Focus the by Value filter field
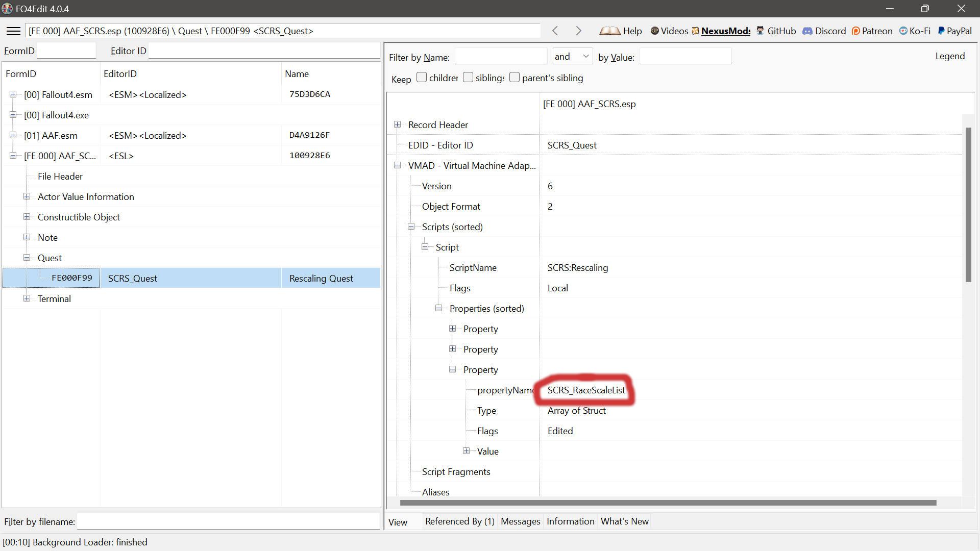 [685, 56]
